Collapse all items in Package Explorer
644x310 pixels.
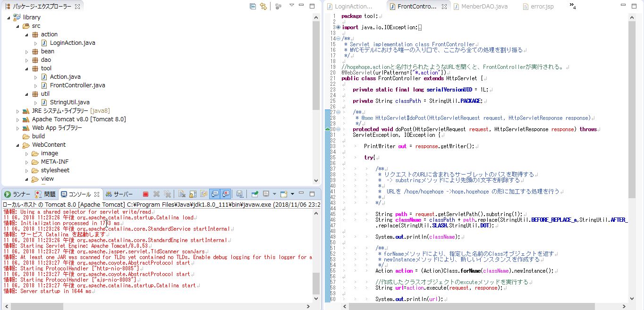253,7
